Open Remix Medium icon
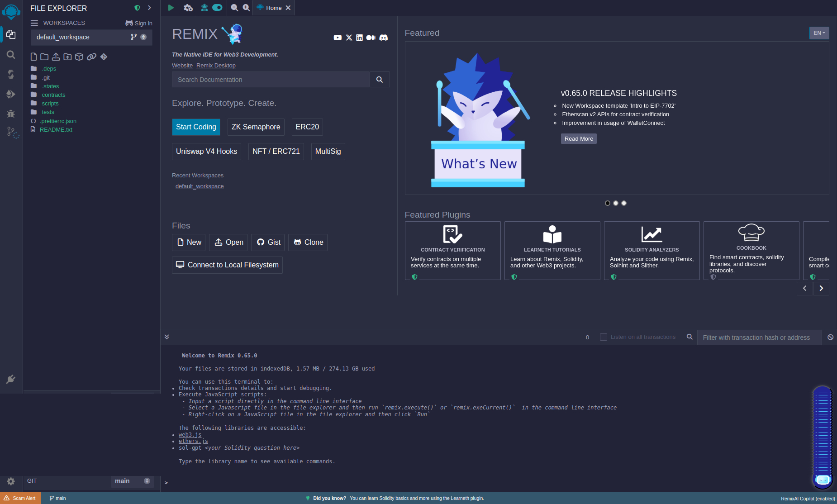 [371, 38]
